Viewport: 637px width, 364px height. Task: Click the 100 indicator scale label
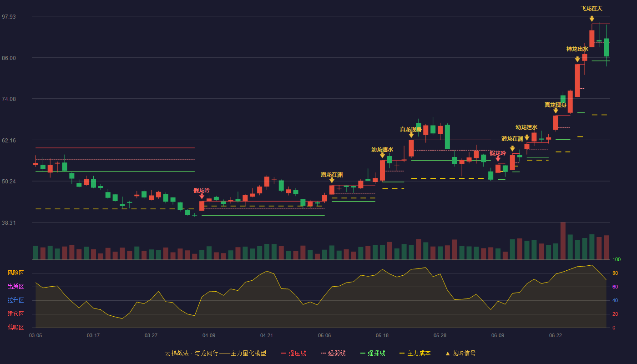coord(617,259)
